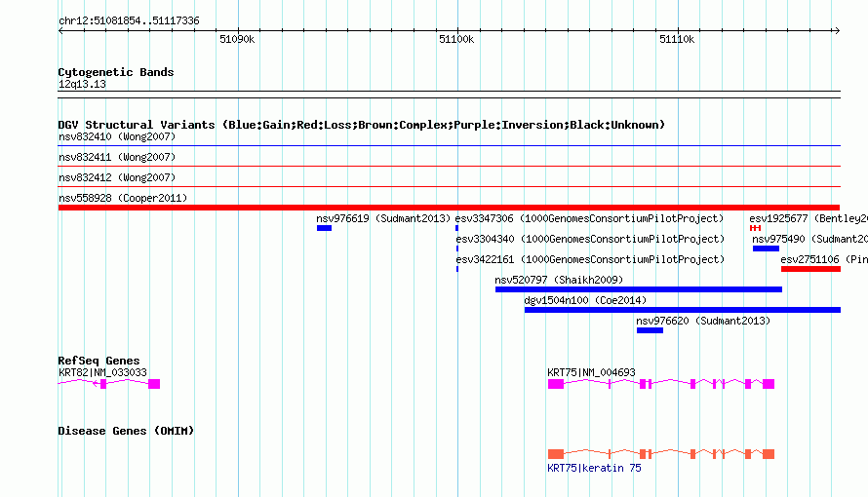Click the ruler's left arrow end
Viewport: 868px width, 497px height.
click(60, 31)
